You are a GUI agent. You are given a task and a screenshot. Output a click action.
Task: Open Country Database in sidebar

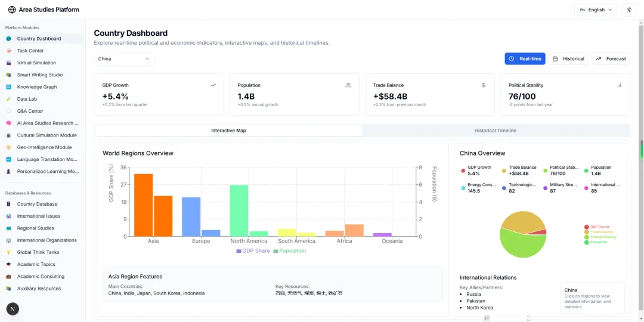click(37, 204)
